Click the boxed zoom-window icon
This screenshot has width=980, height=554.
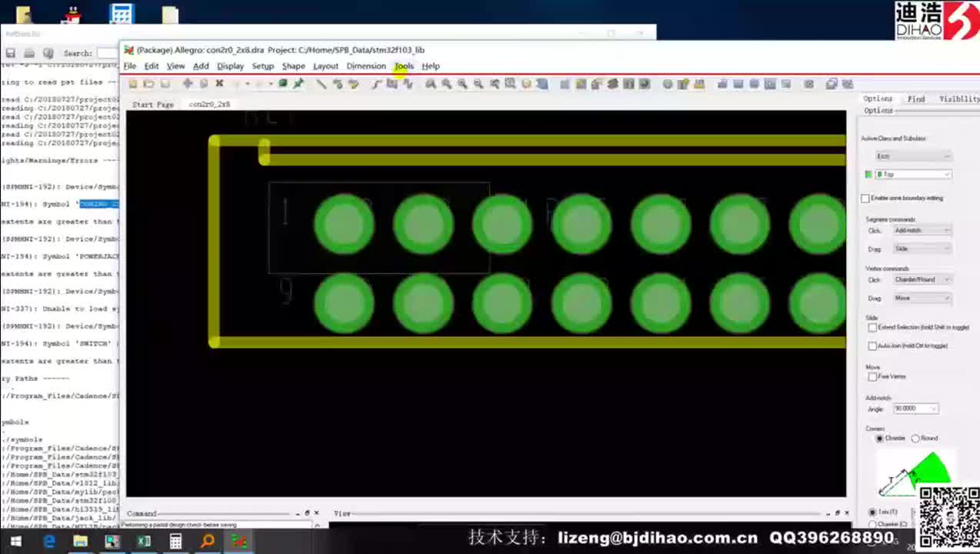510,84
